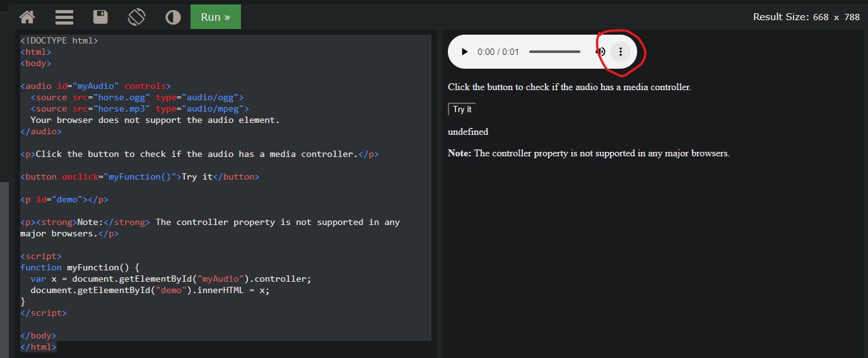The width and height of the screenshot is (868, 358).
Task: Click 'Your browser does not support' code line
Action: coord(155,120)
